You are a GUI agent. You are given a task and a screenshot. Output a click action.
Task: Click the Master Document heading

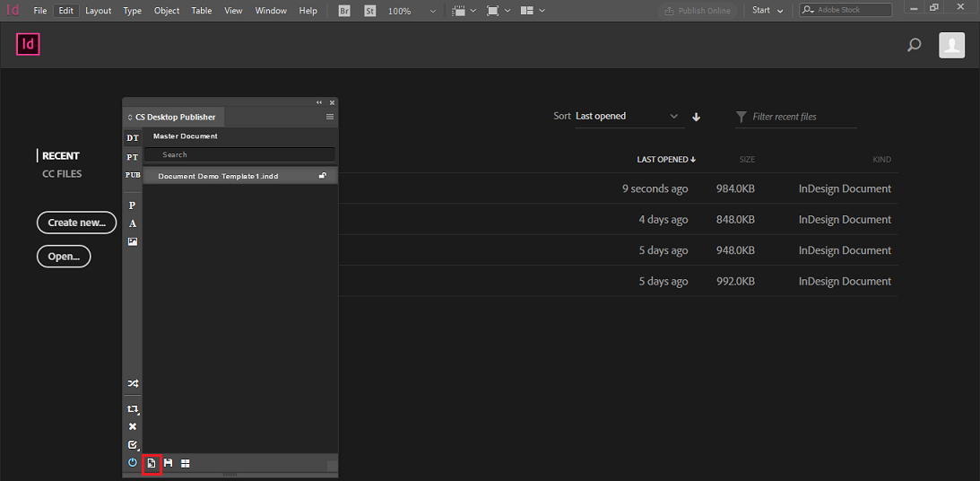coord(185,136)
